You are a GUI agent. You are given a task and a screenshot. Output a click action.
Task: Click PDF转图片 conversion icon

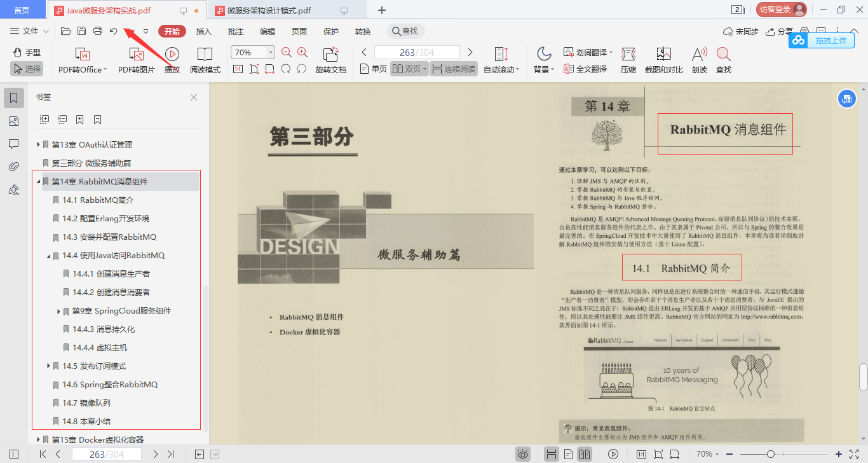(137, 61)
